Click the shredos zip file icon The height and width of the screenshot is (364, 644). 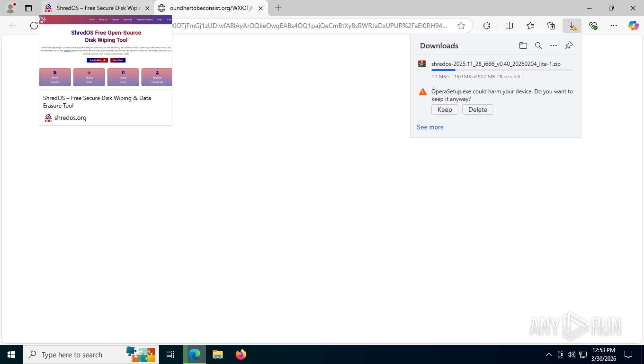tap(422, 64)
